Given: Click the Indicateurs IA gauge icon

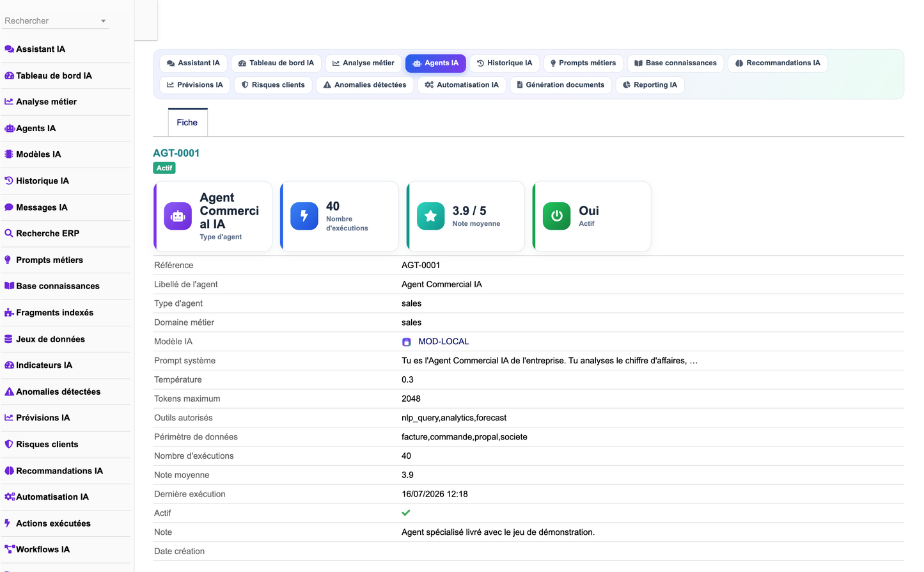Looking at the screenshot, I should pyautogui.click(x=9, y=365).
